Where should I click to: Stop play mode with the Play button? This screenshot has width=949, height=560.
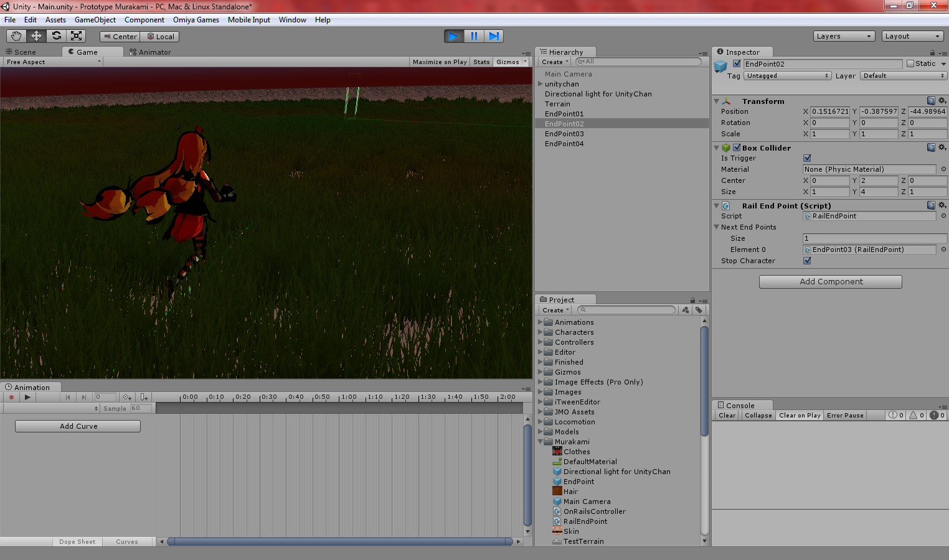[453, 36]
